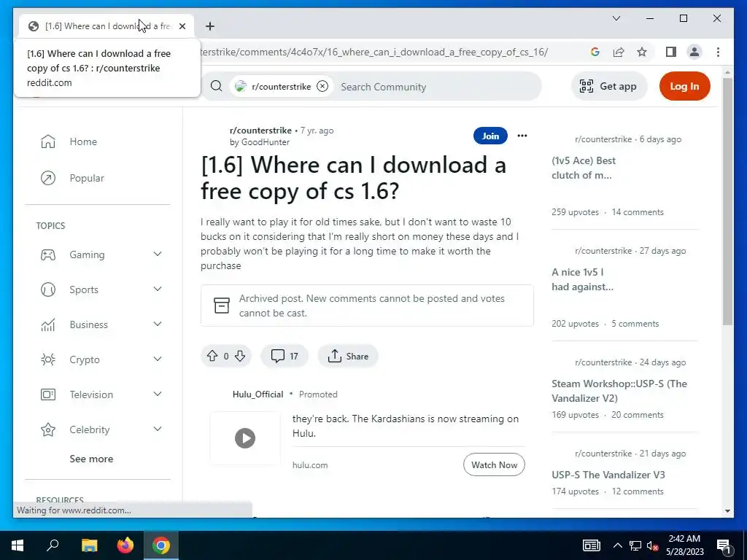Bookmark this page with star icon
747x560 pixels.
(642, 52)
